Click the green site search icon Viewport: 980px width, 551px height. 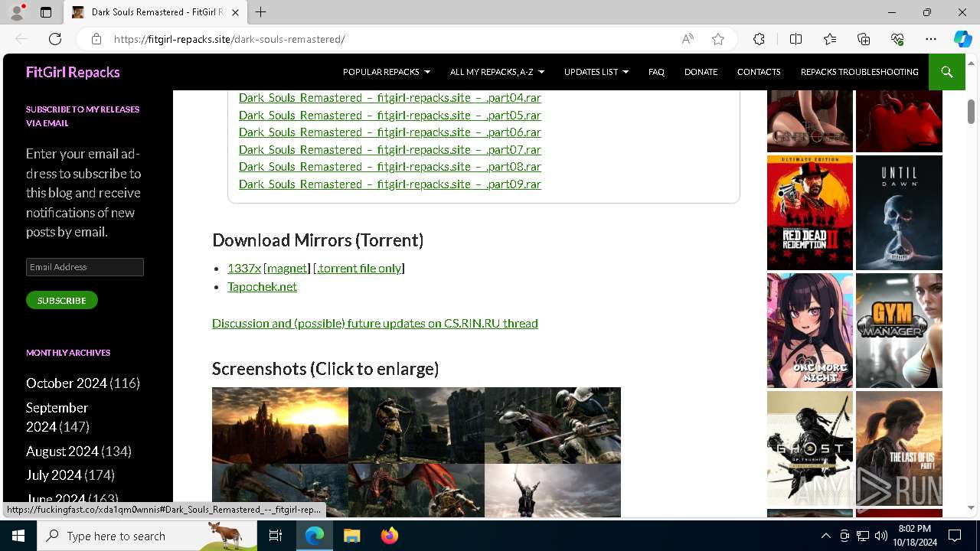(x=947, y=72)
